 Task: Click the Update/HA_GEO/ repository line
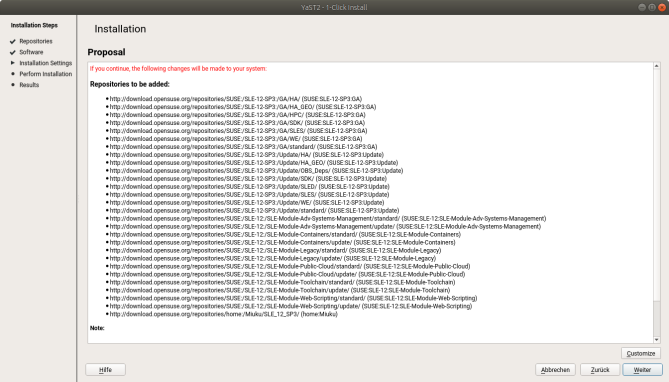[253, 163]
